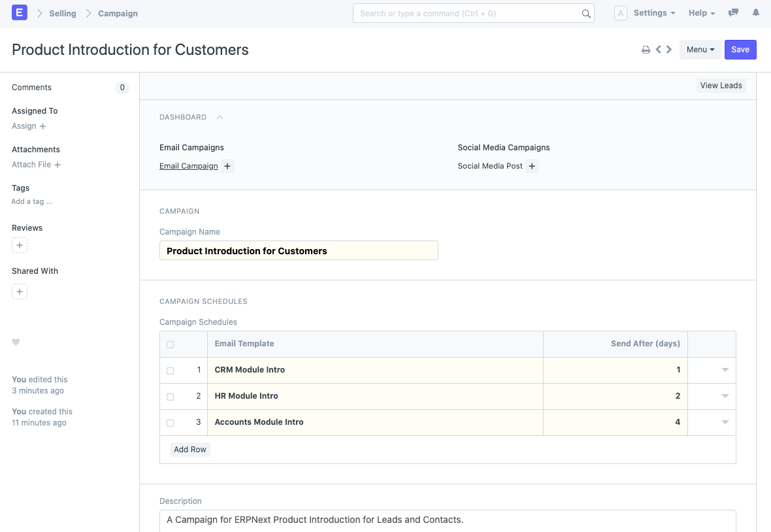Click the Save button
This screenshot has height=532, width=771.
(x=740, y=50)
